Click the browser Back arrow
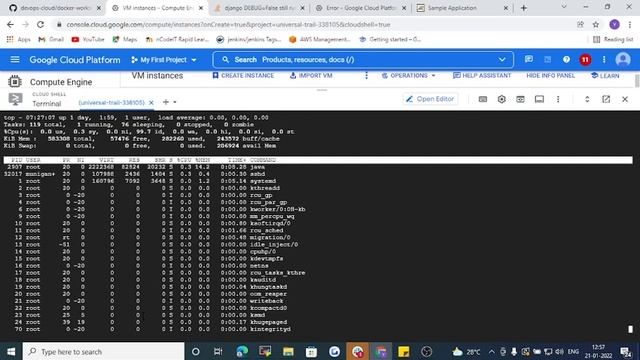Image resolution: width=640 pixels, height=360 pixels. pos(10,24)
